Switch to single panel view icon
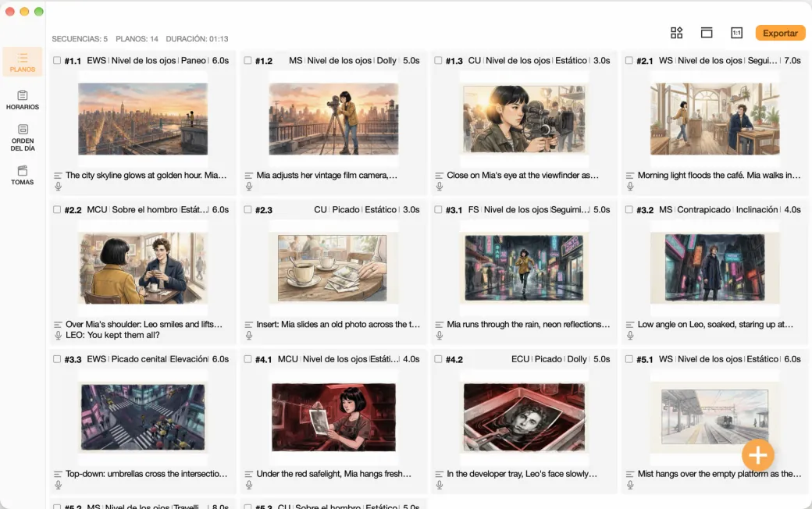The height and width of the screenshot is (509, 812). (707, 33)
